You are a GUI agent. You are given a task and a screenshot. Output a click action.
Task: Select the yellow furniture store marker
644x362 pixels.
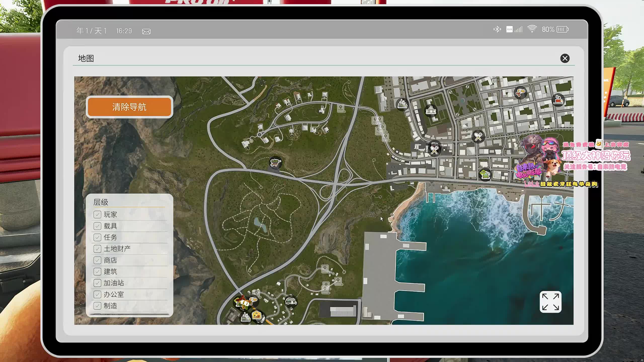coord(257,315)
